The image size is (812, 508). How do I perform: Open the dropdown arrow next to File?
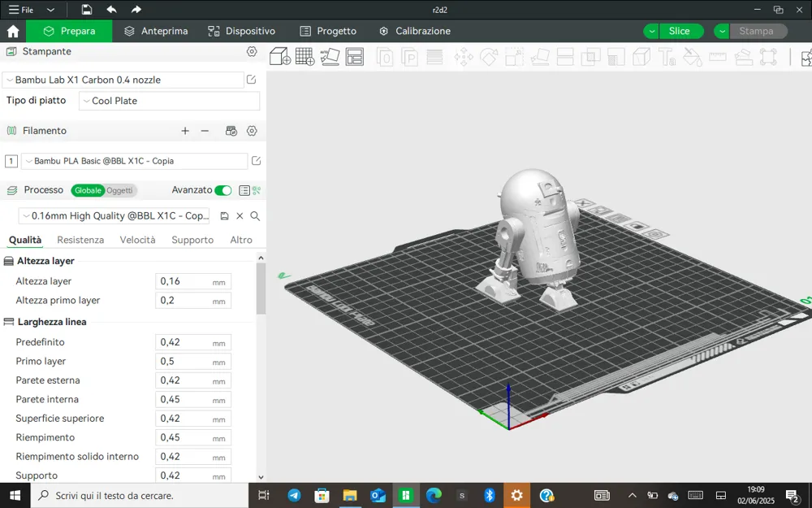(x=50, y=9)
